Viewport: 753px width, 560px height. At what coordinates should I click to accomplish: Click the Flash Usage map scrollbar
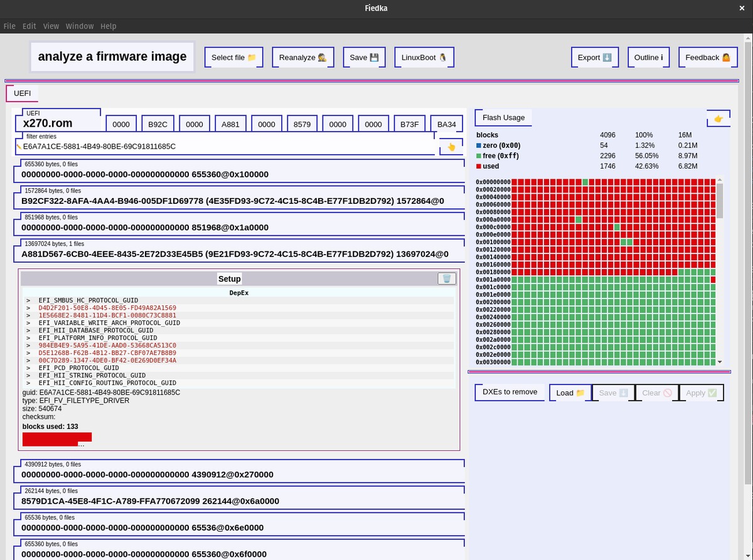(x=720, y=201)
